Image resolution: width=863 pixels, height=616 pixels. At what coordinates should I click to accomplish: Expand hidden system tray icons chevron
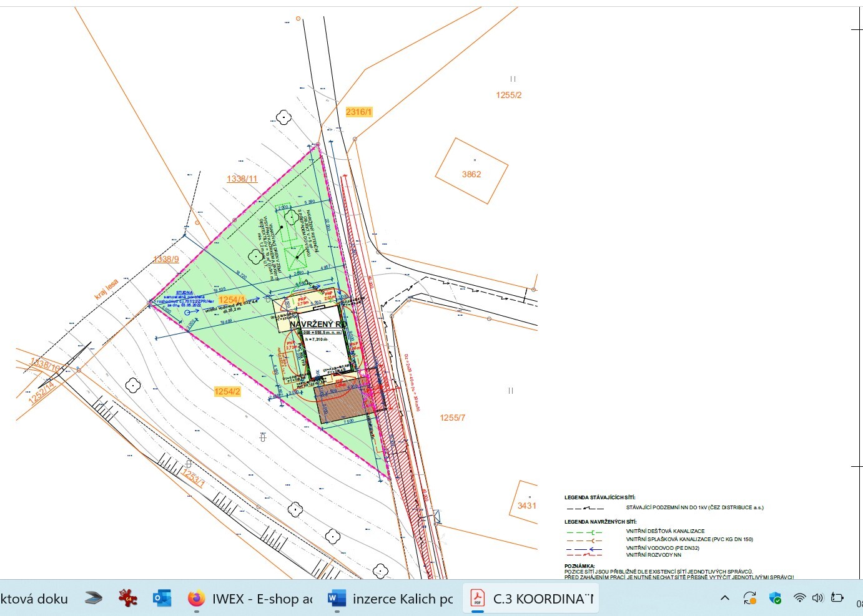[x=725, y=598]
